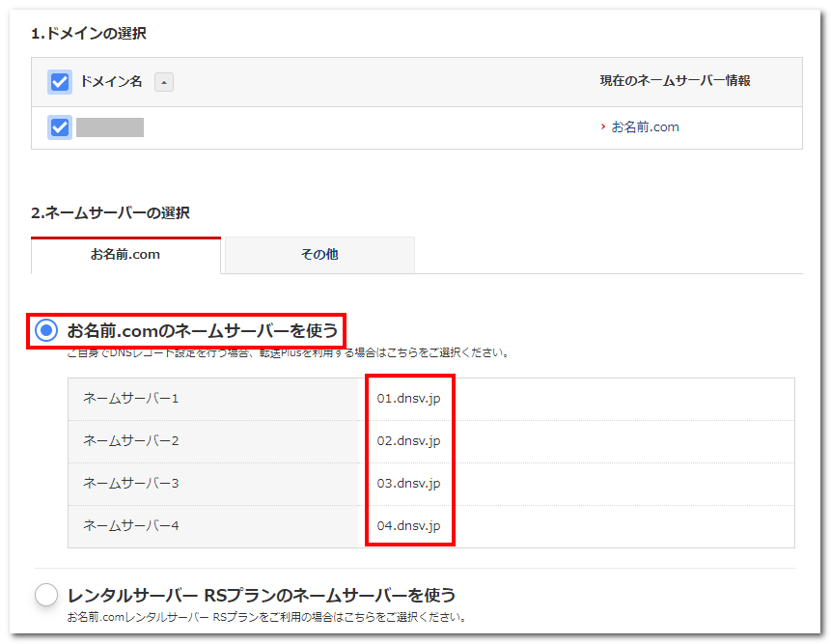Click the ドメイン名 column header text

tap(111, 82)
